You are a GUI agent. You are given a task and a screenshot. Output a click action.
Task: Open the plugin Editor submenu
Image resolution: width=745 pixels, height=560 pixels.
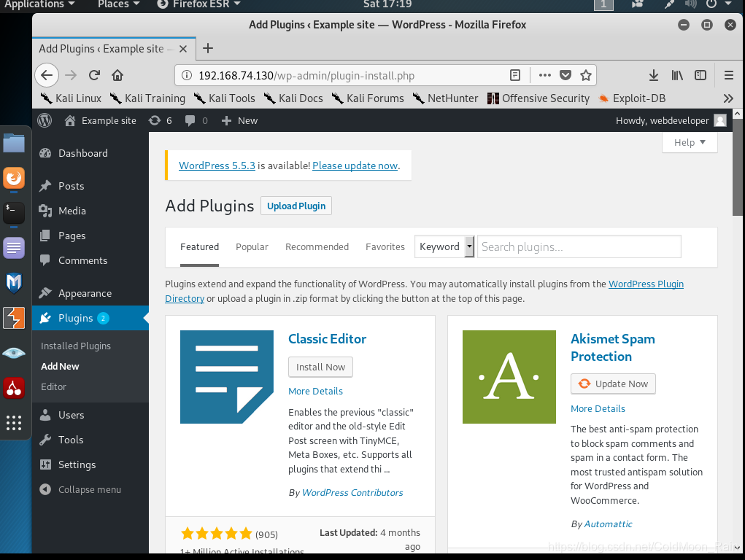pos(53,386)
